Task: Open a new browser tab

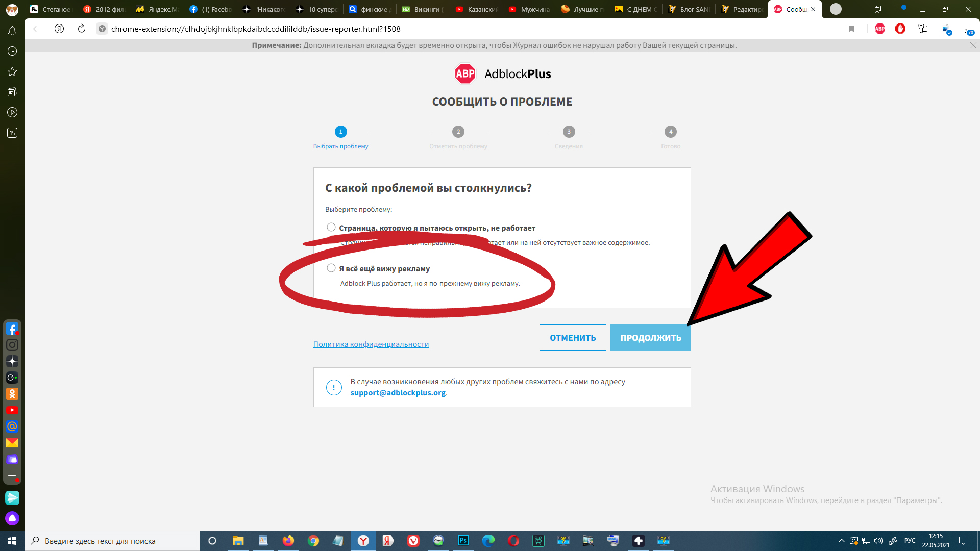Action: point(836,9)
